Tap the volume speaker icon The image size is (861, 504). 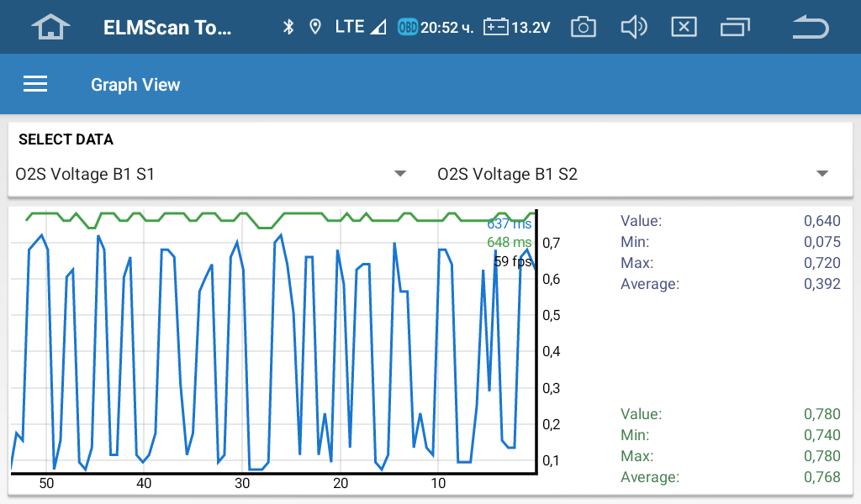click(x=633, y=27)
